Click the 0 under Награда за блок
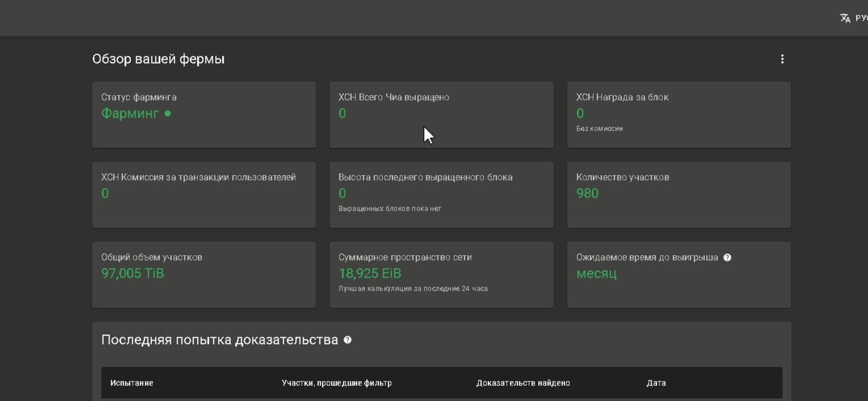 pyautogui.click(x=580, y=113)
